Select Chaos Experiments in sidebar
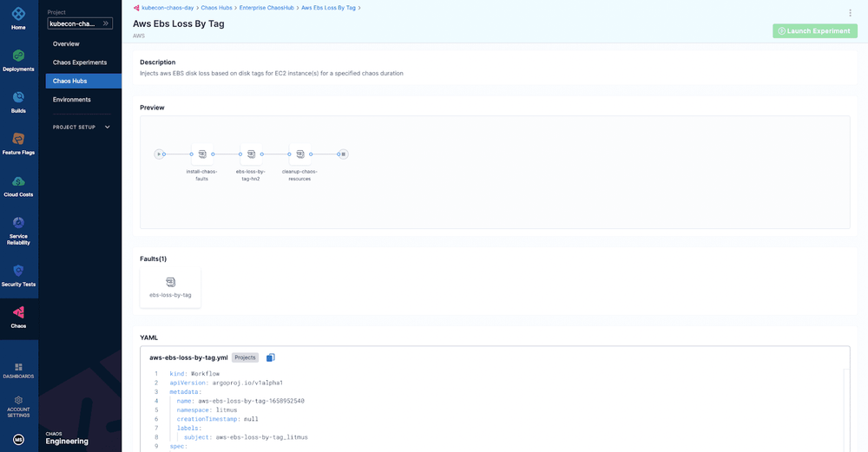This screenshot has width=868, height=452. (x=80, y=62)
